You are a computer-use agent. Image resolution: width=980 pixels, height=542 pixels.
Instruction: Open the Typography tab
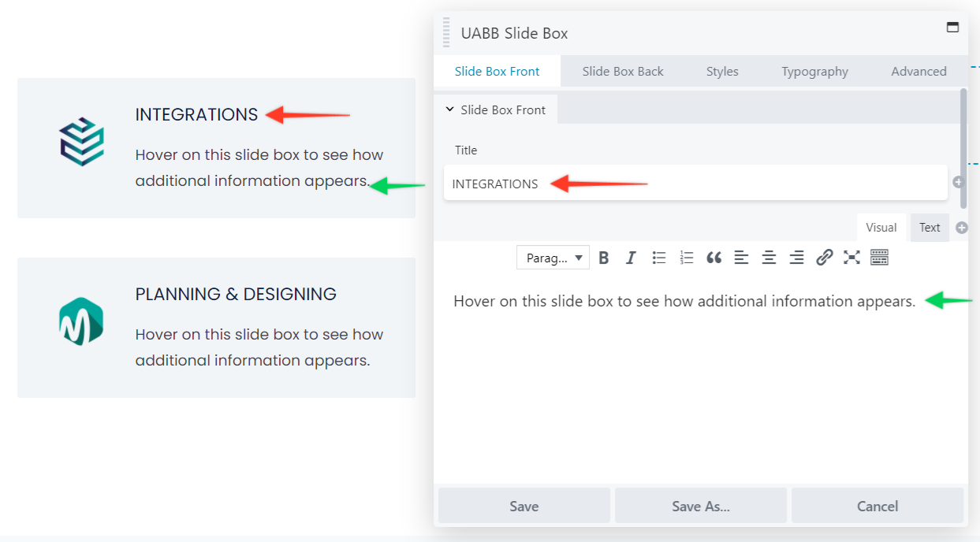pos(814,72)
